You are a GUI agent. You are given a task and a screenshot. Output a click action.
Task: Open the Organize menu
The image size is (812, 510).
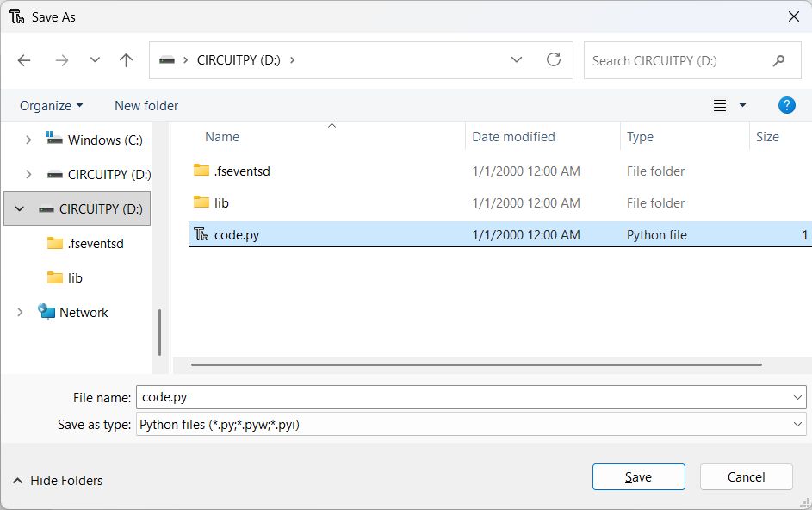click(x=51, y=106)
